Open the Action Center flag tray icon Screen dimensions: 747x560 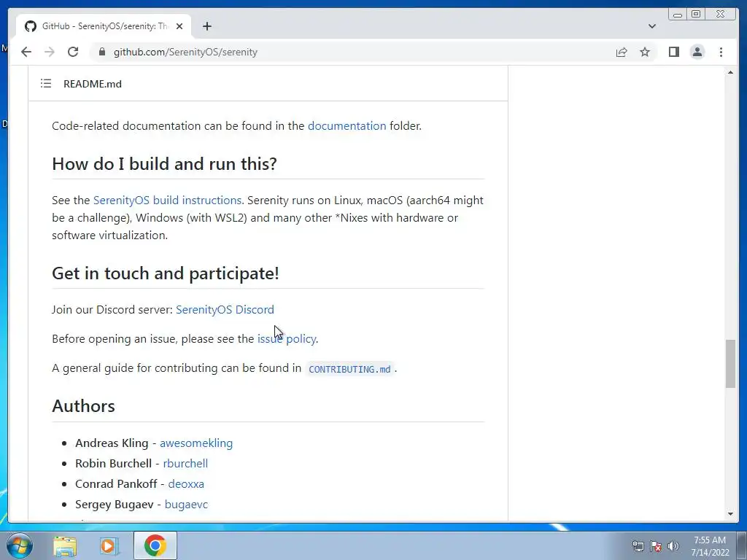coord(656,546)
